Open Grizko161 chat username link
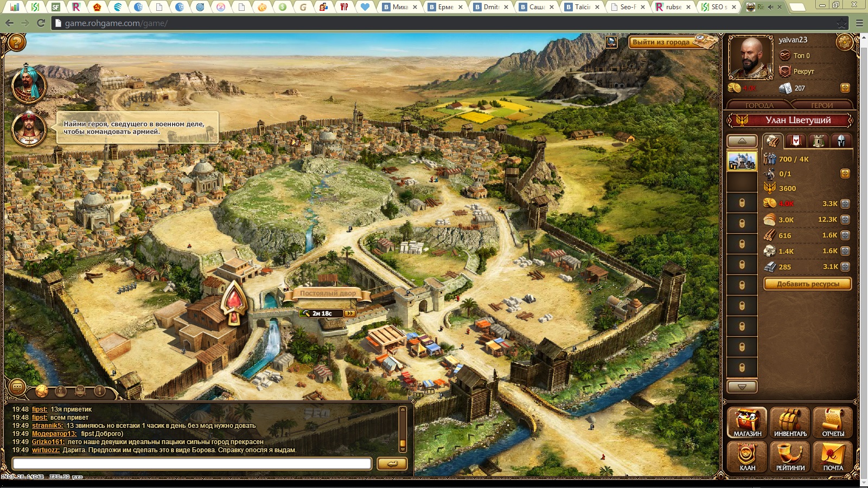Screen dimensions: 868x488 (48, 442)
